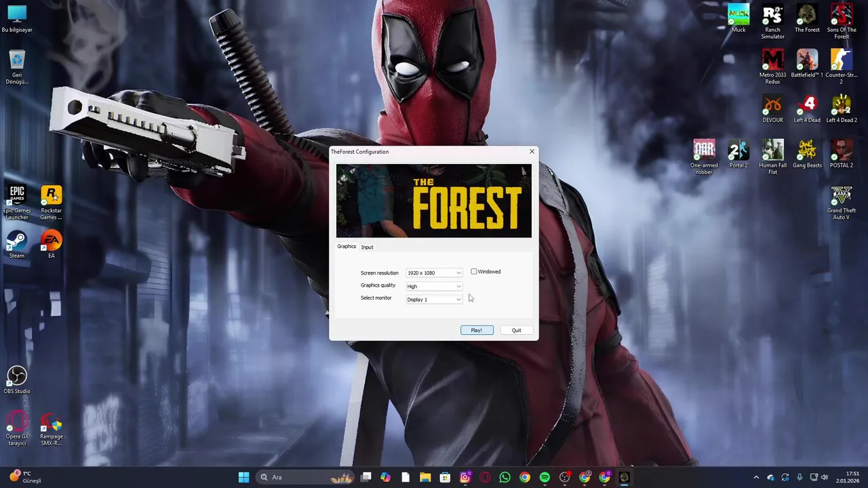Open Opera browser from the taskbar
The image size is (868, 488).
point(485,477)
